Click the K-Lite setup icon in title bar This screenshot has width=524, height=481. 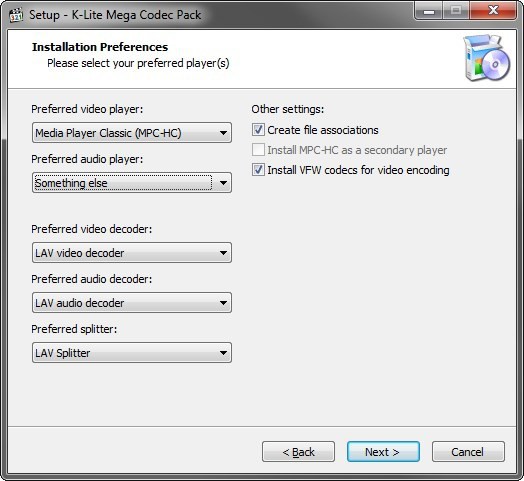pos(16,15)
